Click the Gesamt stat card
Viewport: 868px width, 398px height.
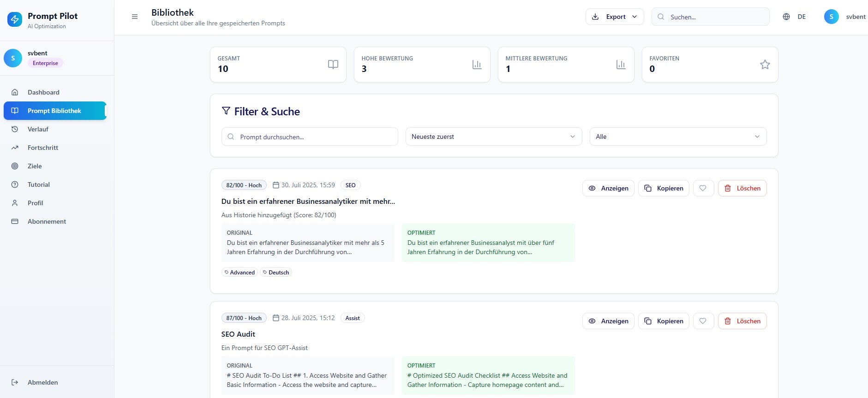(278, 65)
